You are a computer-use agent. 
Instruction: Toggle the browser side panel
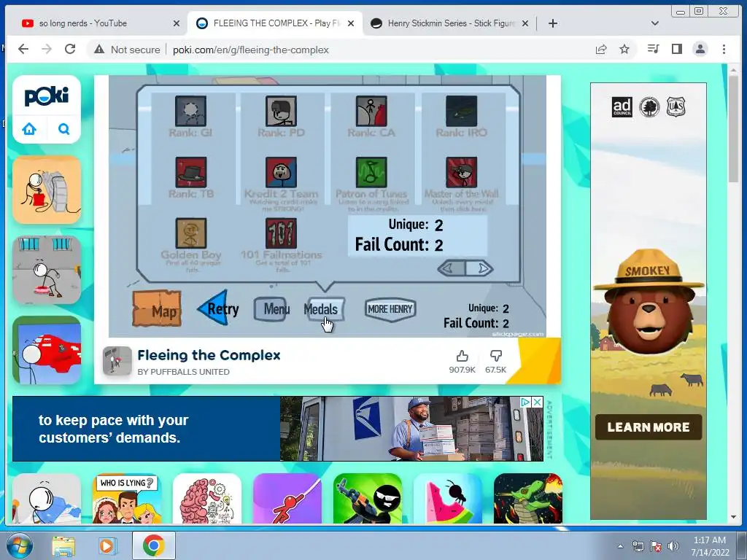tap(676, 49)
